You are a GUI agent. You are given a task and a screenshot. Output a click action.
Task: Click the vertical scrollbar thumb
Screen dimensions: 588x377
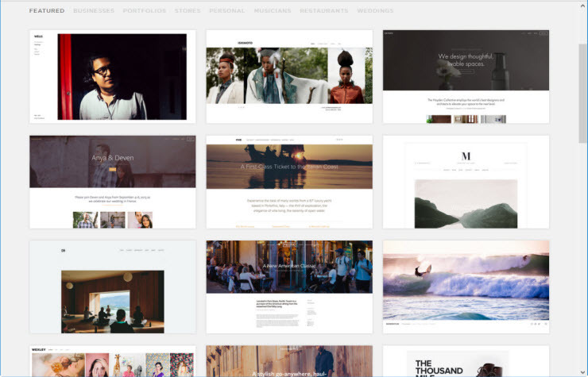pos(582,94)
